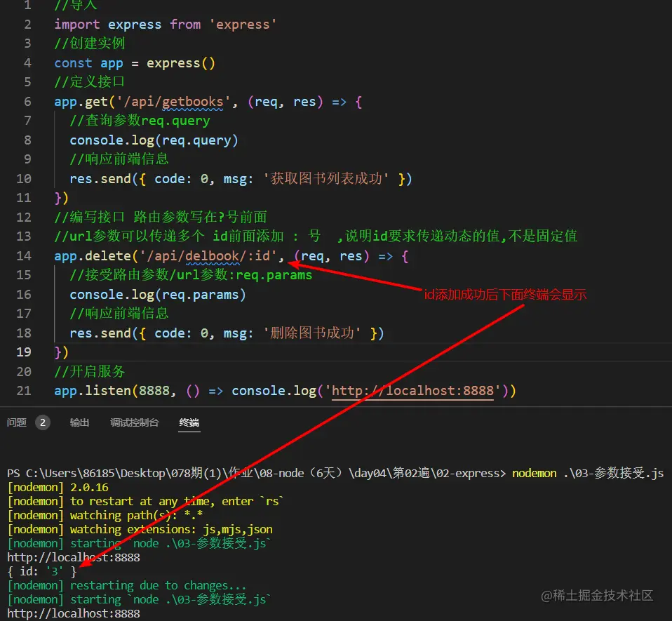Click the //创建实例 comment
The width and height of the screenshot is (672, 621).
pyautogui.click(x=90, y=43)
